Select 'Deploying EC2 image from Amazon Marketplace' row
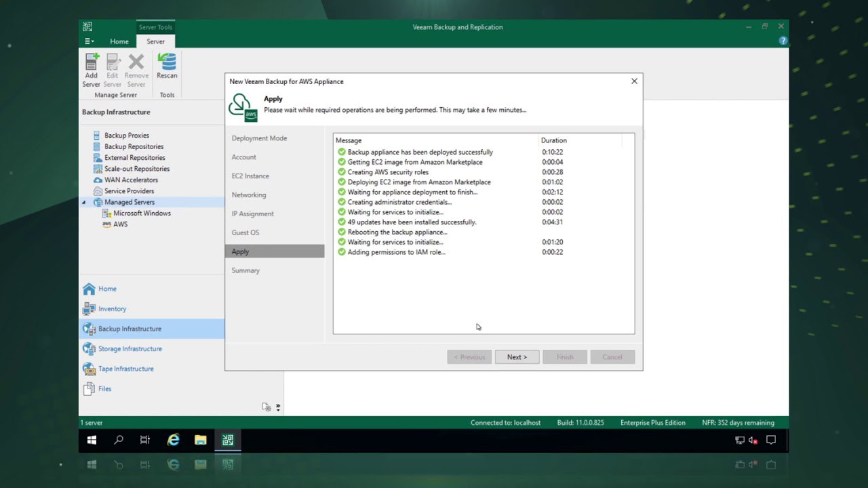This screenshot has width=868, height=488. (x=484, y=182)
